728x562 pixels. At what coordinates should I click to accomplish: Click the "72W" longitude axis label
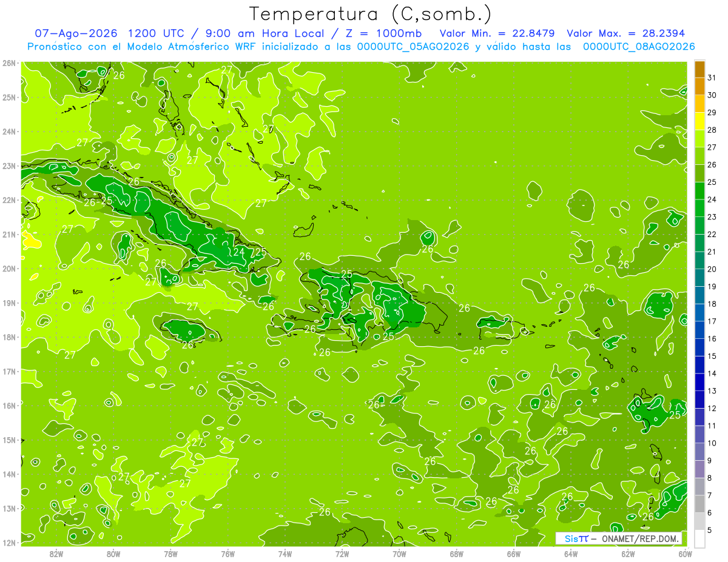(x=342, y=554)
